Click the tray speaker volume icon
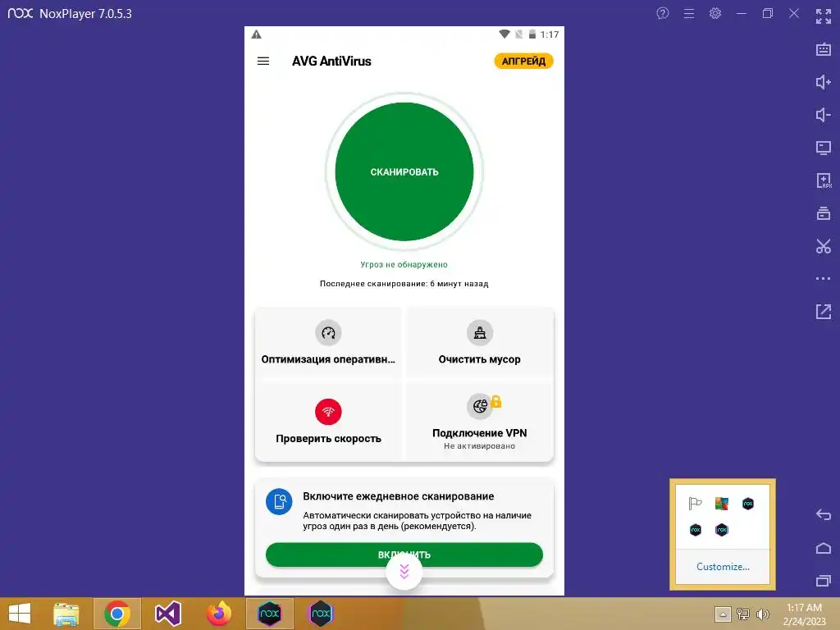 pos(762,614)
